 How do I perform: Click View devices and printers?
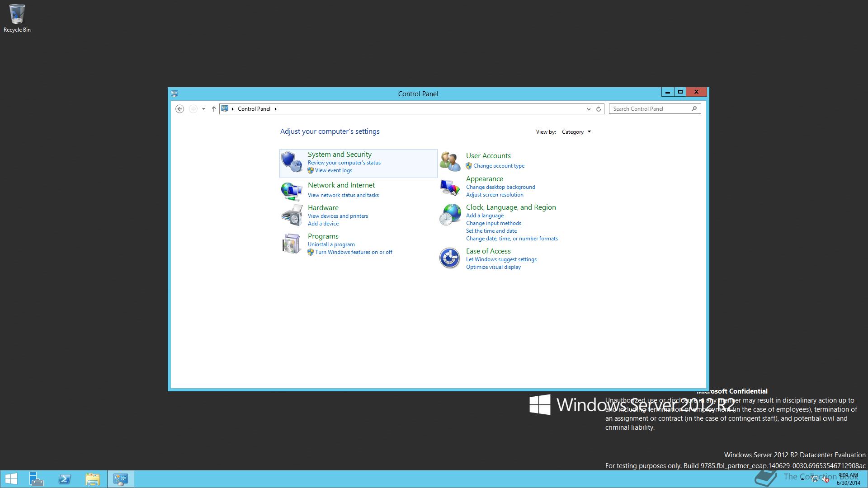[338, 216]
